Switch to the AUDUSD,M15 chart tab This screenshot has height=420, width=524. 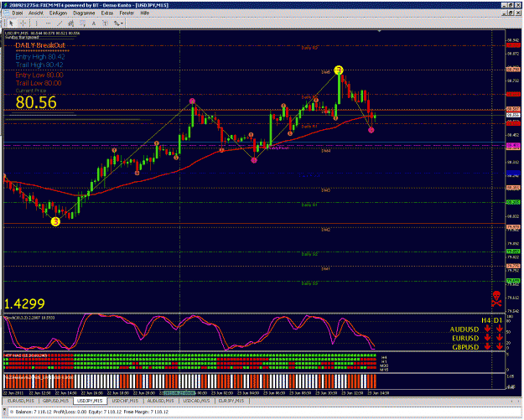click(x=160, y=400)
